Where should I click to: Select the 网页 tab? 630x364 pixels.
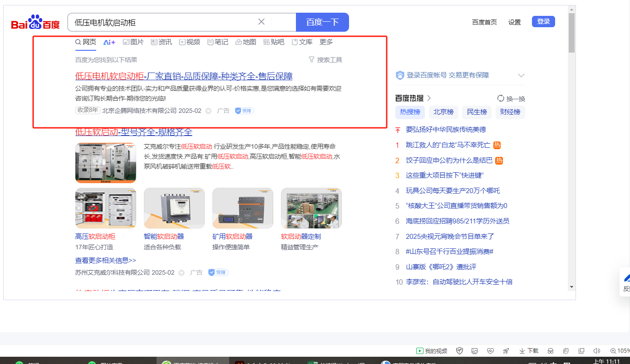pos(86,42)
